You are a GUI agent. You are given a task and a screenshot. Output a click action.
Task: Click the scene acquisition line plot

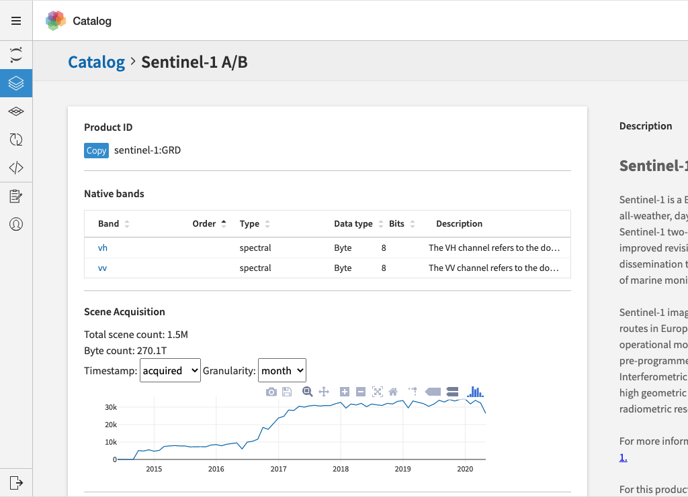click(302, 430)
